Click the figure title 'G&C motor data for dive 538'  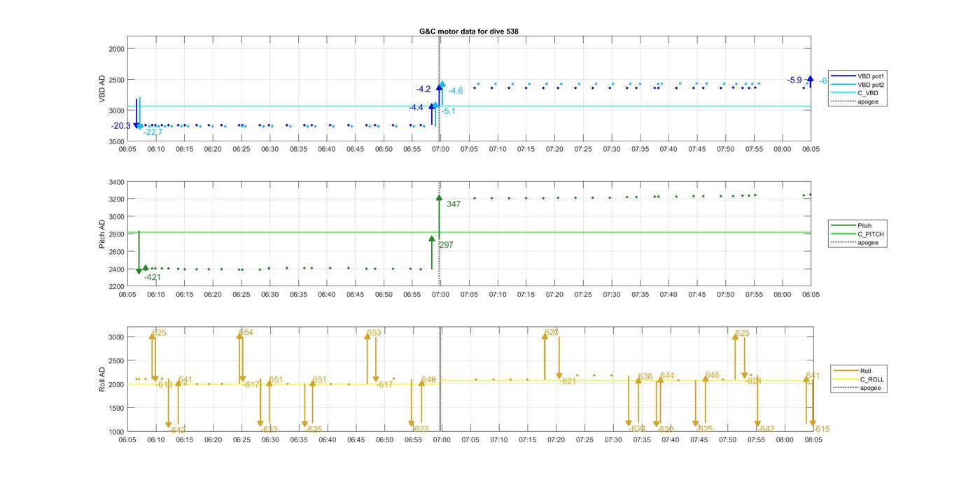tap(468, 31)
